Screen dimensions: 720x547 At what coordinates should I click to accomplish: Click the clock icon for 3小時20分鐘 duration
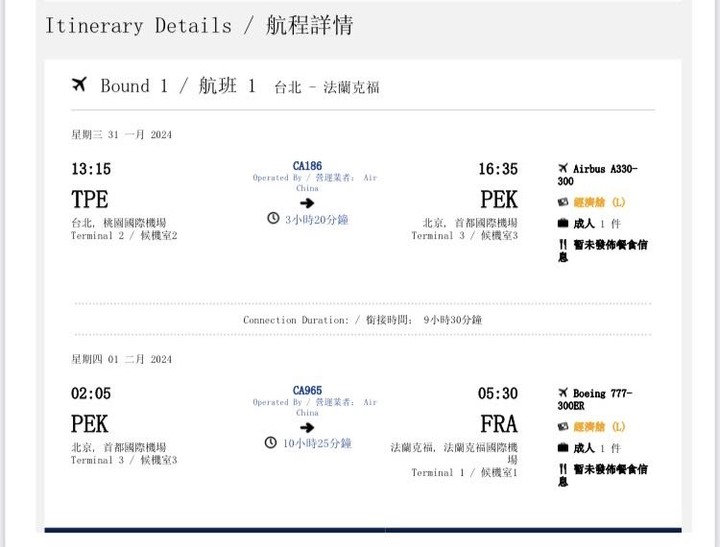[x=273, y=218]
